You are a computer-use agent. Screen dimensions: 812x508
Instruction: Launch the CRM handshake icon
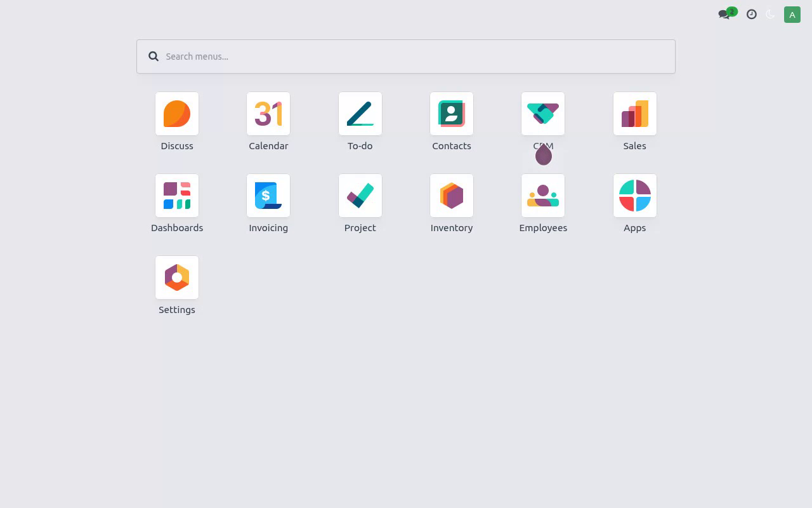coord(543,114)
